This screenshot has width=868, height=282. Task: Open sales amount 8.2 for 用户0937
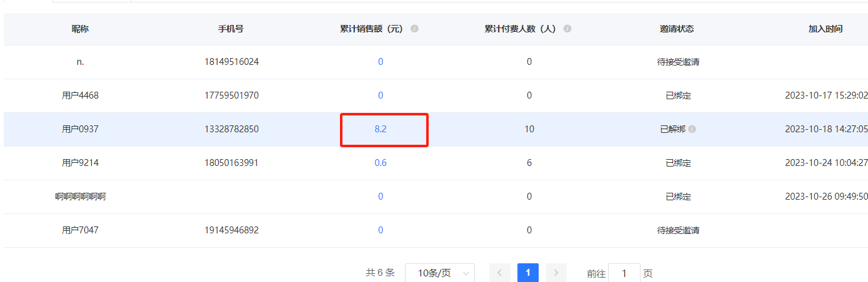pos(381,129)
